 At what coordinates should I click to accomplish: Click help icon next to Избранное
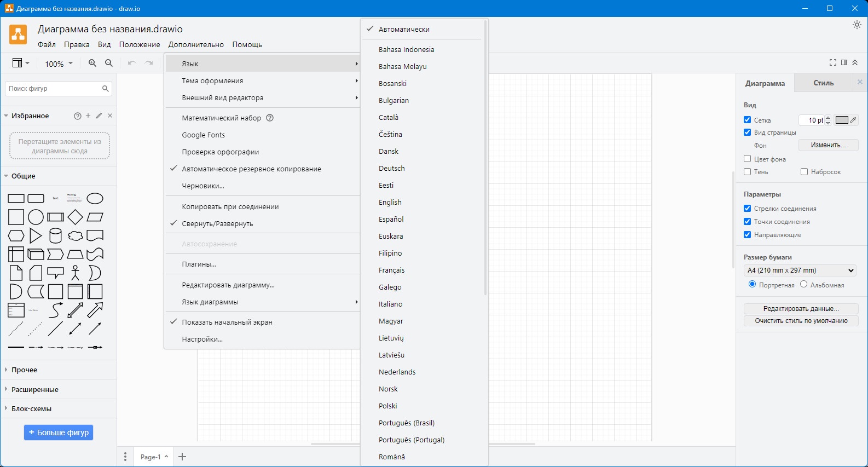[77, 116]
